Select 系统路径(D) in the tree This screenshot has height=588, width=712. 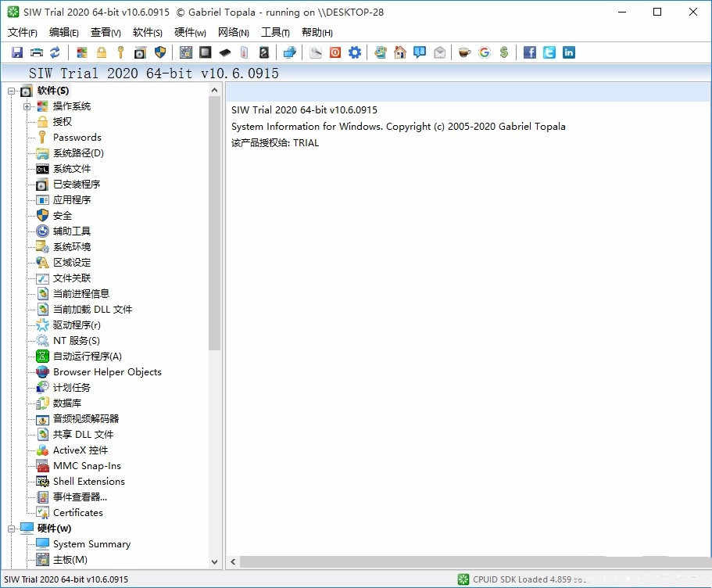pyautogui.click(x=79, y=153)
